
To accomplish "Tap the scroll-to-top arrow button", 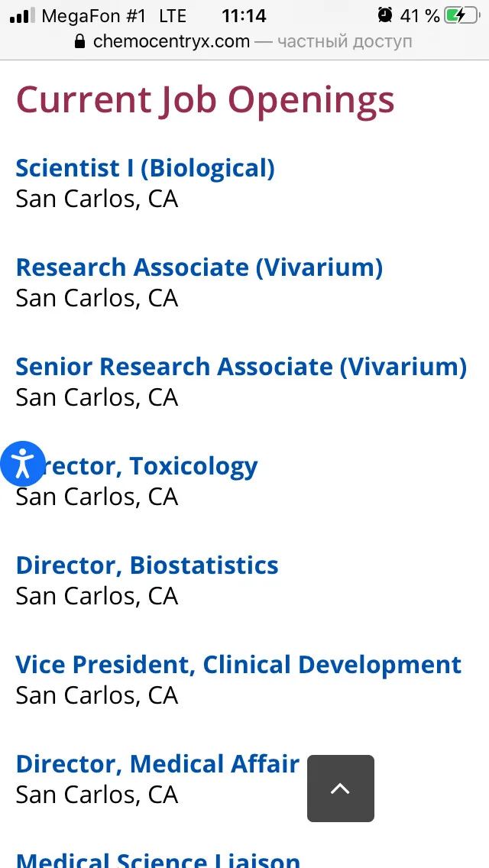I will pos(341,789).
